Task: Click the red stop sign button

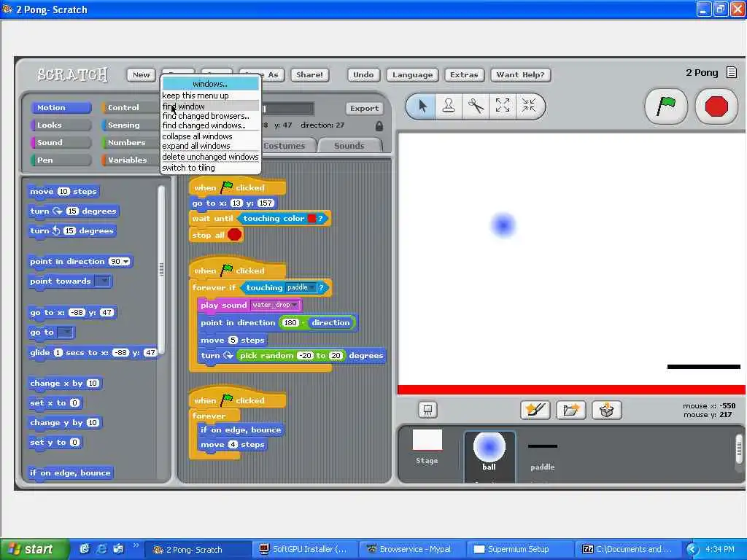Action: (x=716, y=106)
